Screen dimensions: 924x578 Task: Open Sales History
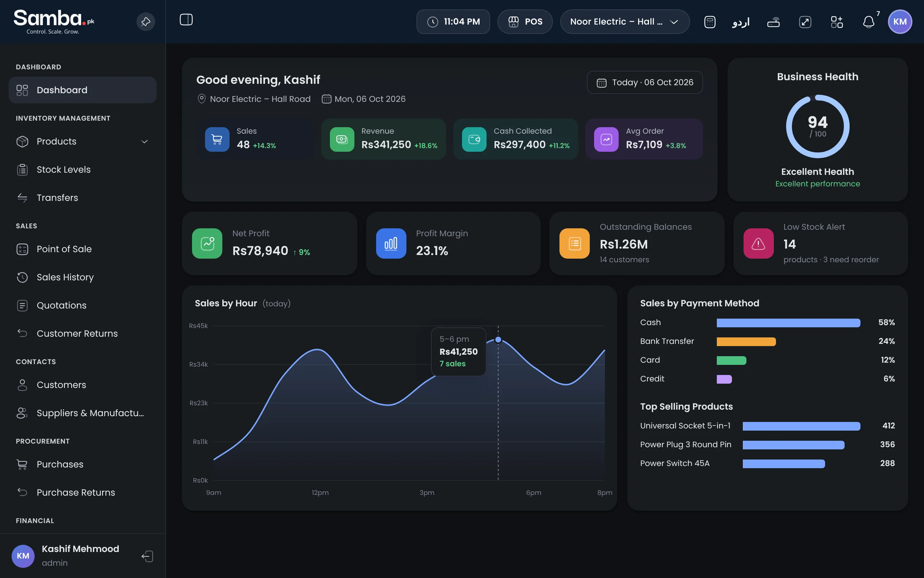(x=82, y=277)
